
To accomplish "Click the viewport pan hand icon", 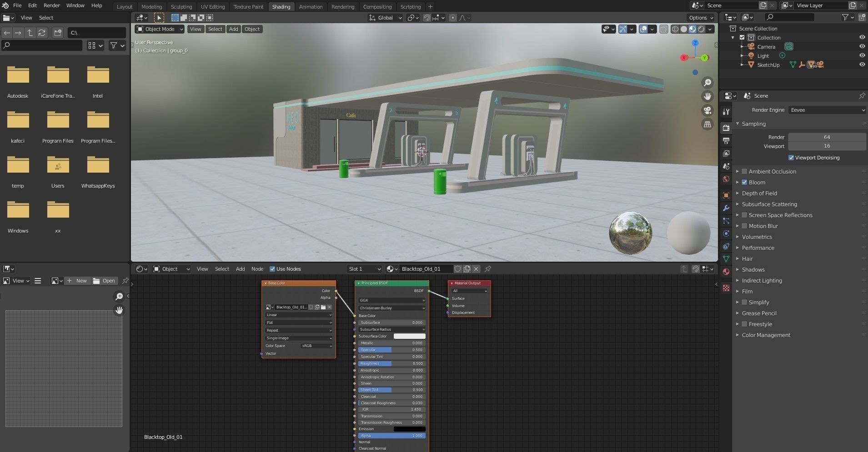I will point(707,96).
